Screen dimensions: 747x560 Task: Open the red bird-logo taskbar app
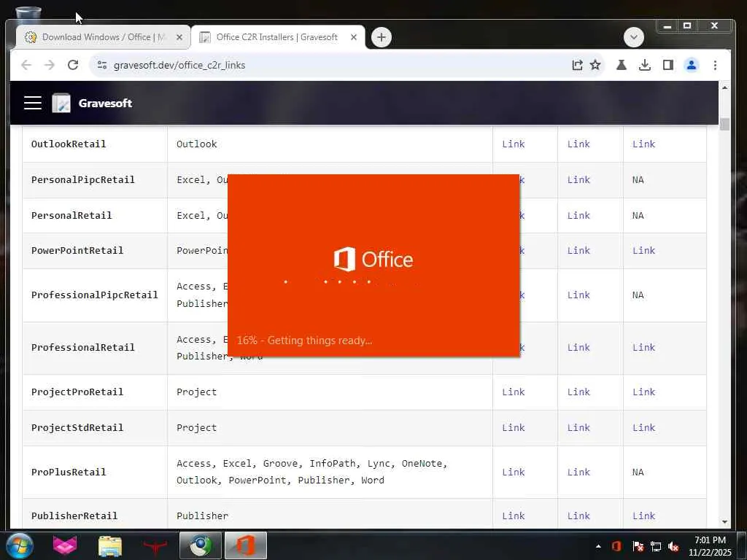[x=155, y=545]
